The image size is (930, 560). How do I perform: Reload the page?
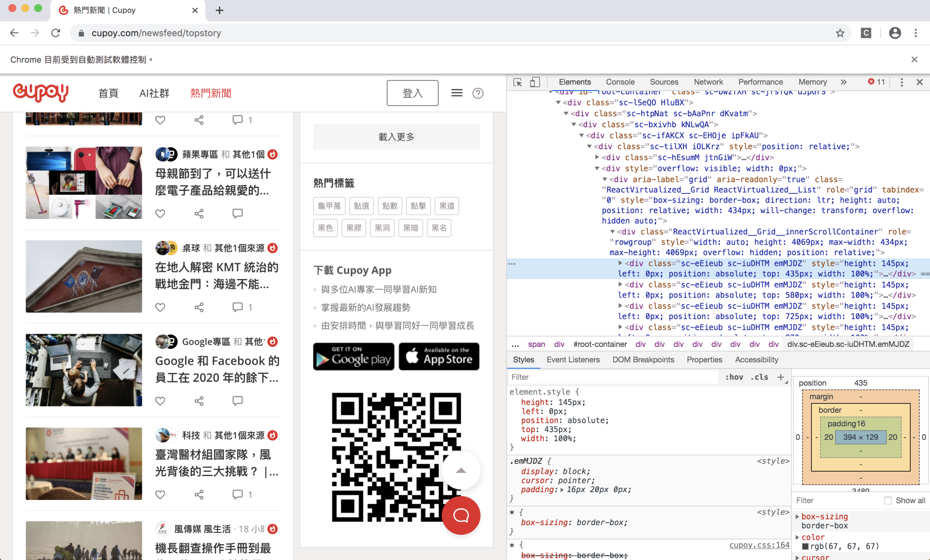pyautogui.click(x=56, y=33)
